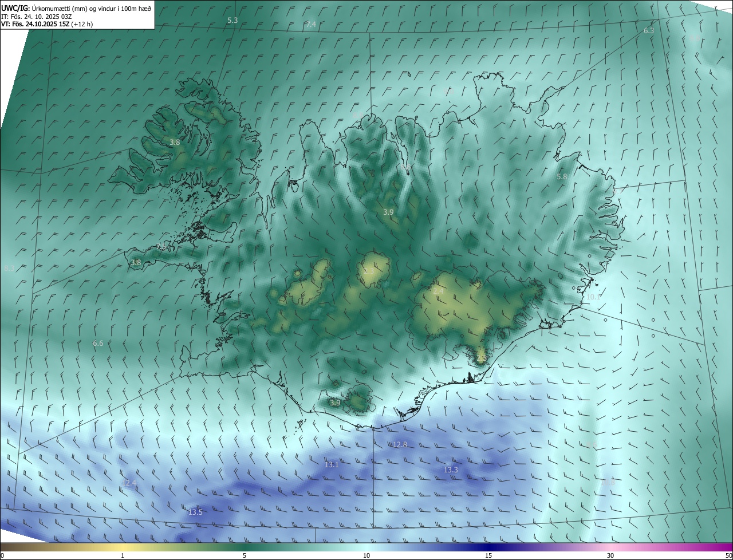Image resolution: width=733 pixels, height=560 pixels.
Task: Click the color scale tick label 1
Action: point(123,555)
